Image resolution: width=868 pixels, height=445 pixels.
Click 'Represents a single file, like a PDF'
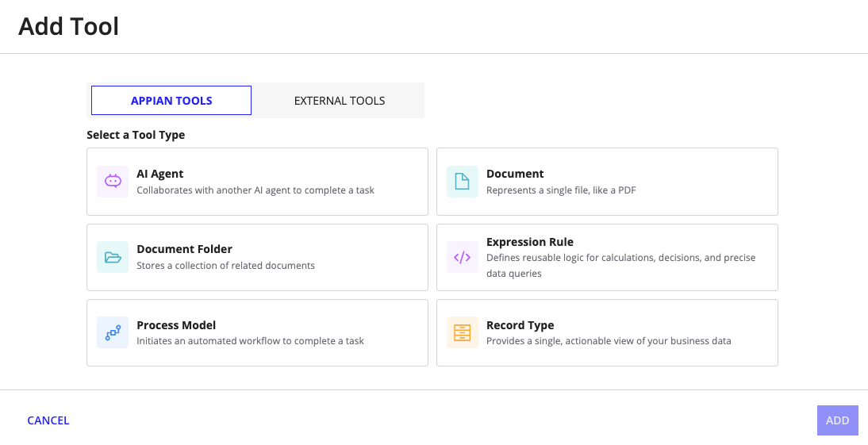pyautogui.click(x=561, y=190)
